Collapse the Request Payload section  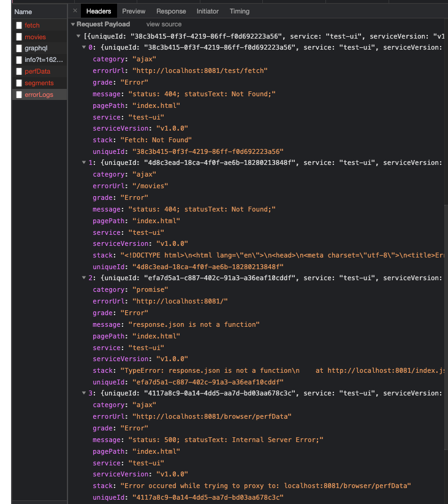73,24
